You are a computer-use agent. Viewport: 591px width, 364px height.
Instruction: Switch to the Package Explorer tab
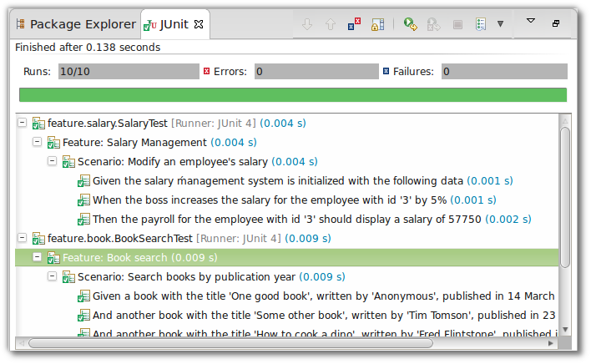[77, 24]
